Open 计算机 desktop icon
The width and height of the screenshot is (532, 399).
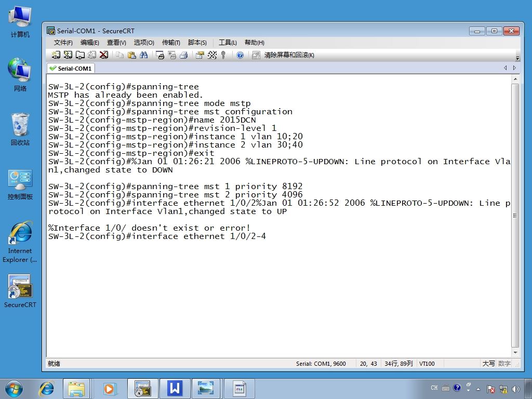(20, 22)
